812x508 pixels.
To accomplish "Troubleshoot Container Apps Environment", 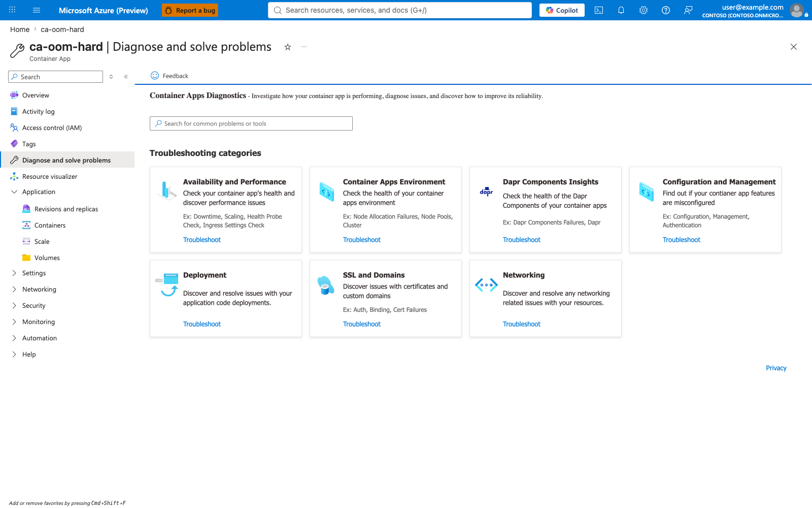I will tap(362, 240).
